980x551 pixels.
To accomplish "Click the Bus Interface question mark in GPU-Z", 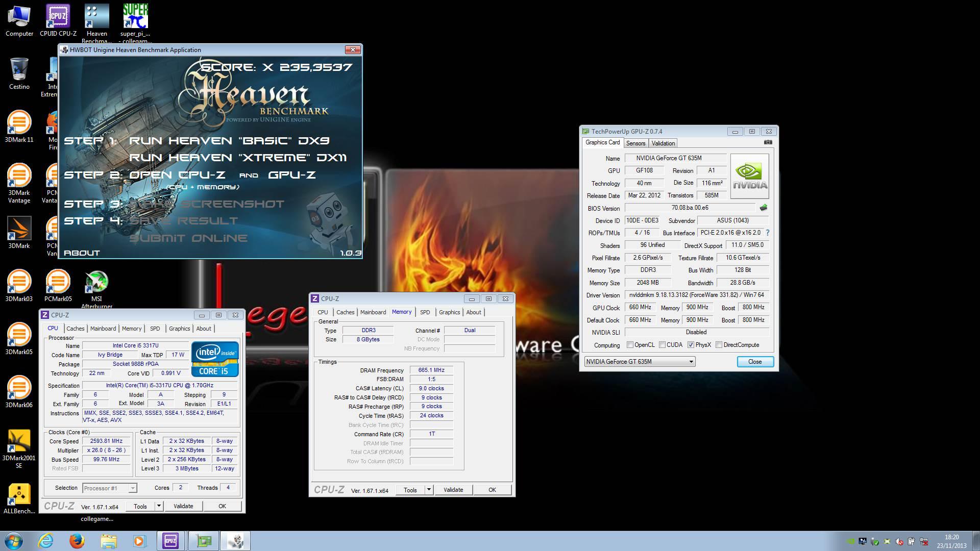I will click(767, 233).
